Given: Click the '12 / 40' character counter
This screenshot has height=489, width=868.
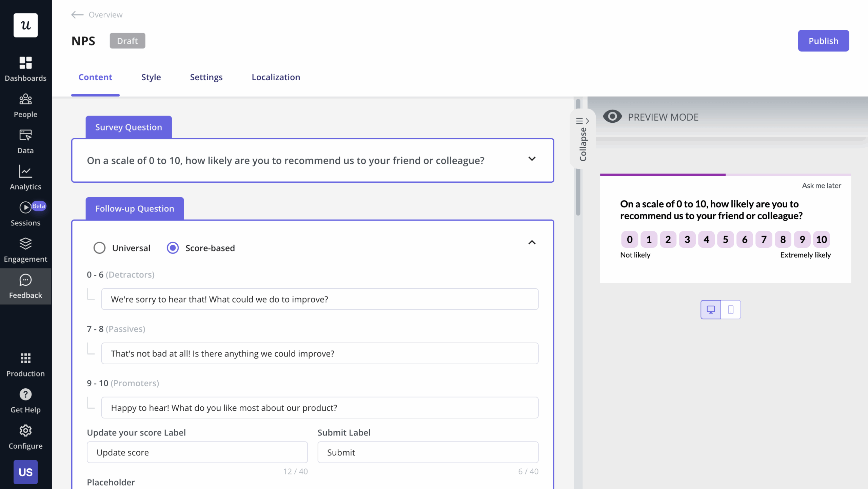Looking at the screenshot, I should [x=295, y=471].
